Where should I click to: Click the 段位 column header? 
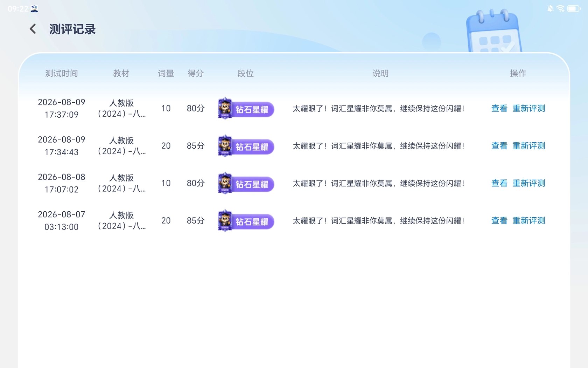tap(245, 73)
